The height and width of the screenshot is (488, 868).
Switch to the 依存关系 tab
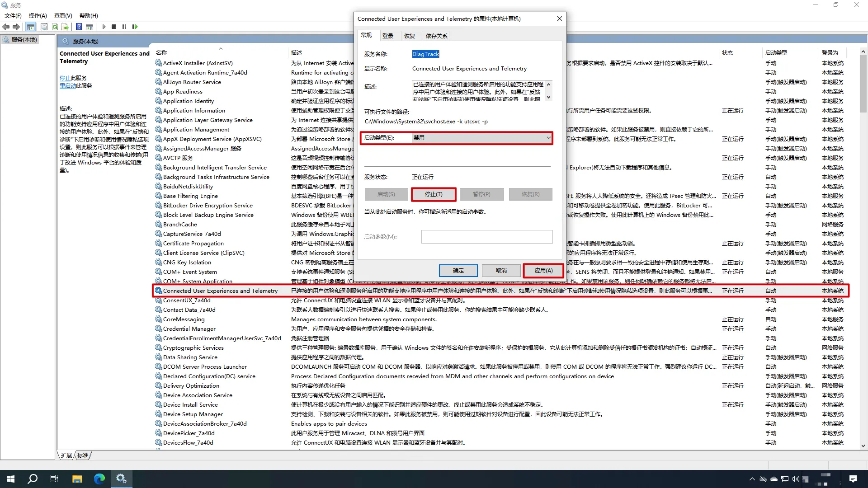click(x=436, y=36)
